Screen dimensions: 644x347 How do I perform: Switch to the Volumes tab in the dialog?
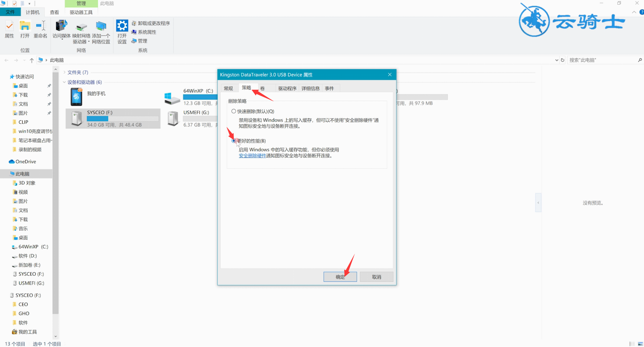(263, 89)
